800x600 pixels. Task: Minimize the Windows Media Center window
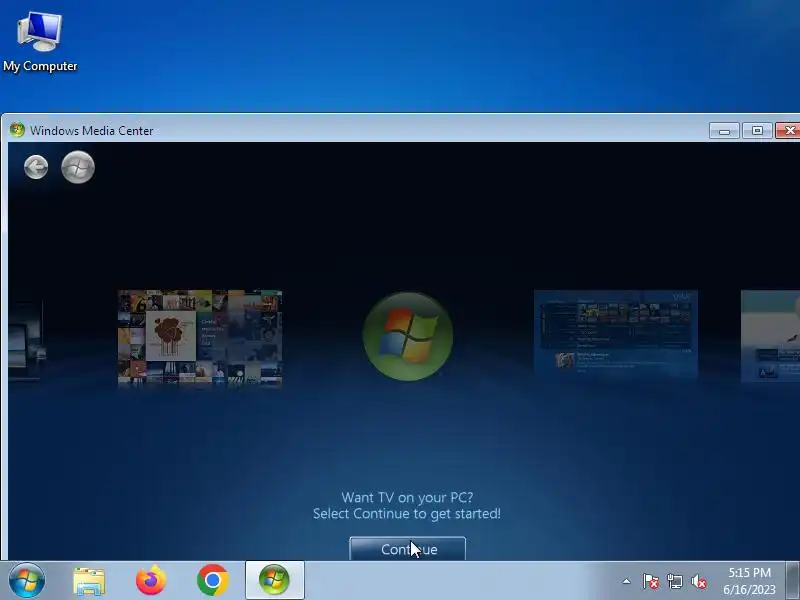click(x=724, y=131)
